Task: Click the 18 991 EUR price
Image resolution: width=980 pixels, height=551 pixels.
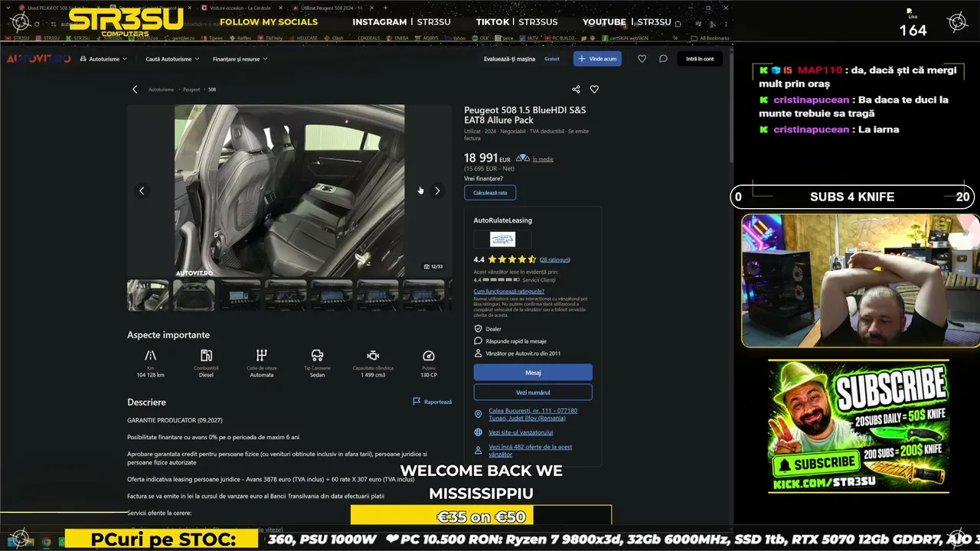Action: point(487,158)
